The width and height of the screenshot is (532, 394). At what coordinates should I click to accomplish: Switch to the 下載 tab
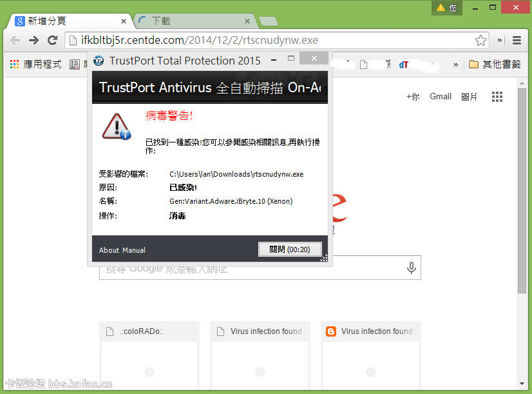(195, 21)
